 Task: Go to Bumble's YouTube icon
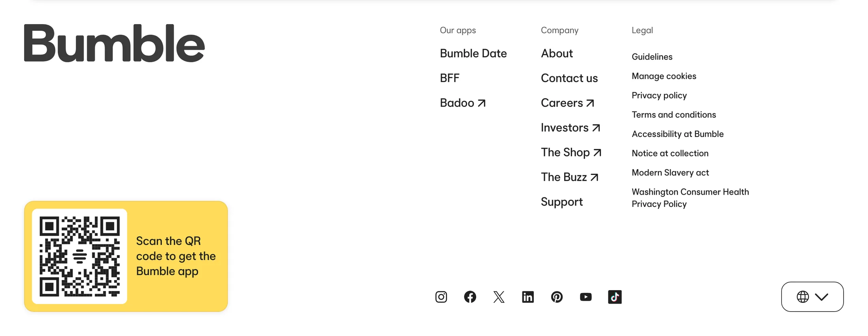pos(586,297)
